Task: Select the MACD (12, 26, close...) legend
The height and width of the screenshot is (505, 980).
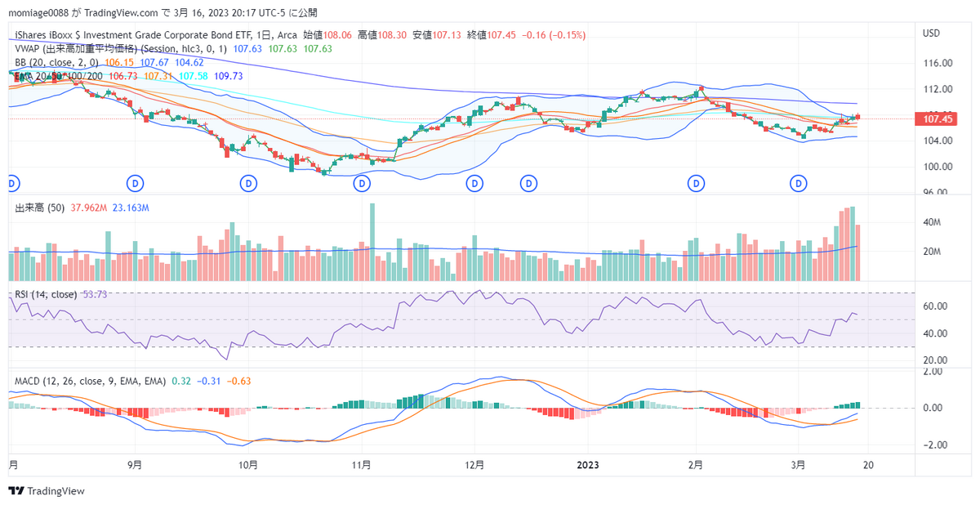Action: point(91,381)
